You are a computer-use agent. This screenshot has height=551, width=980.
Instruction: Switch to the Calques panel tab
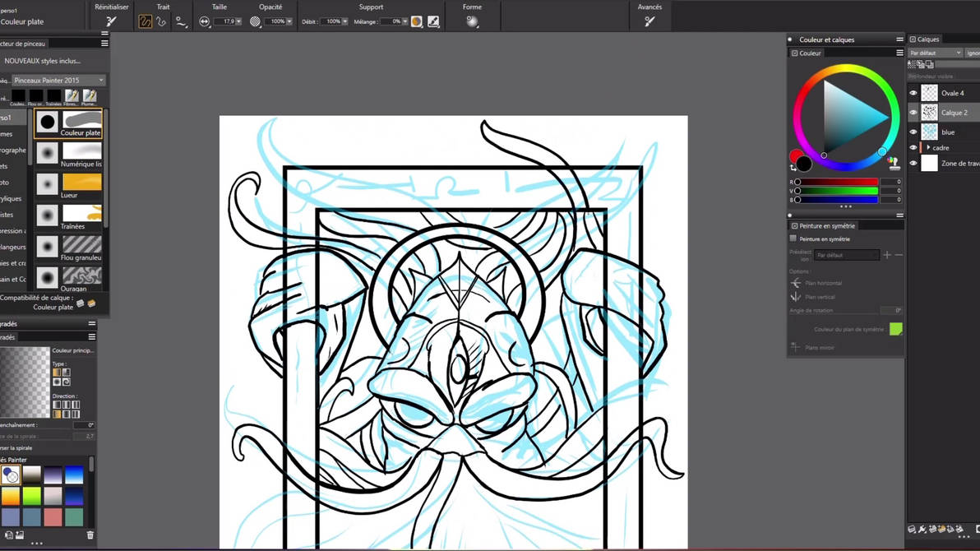(x=924, y=39)
